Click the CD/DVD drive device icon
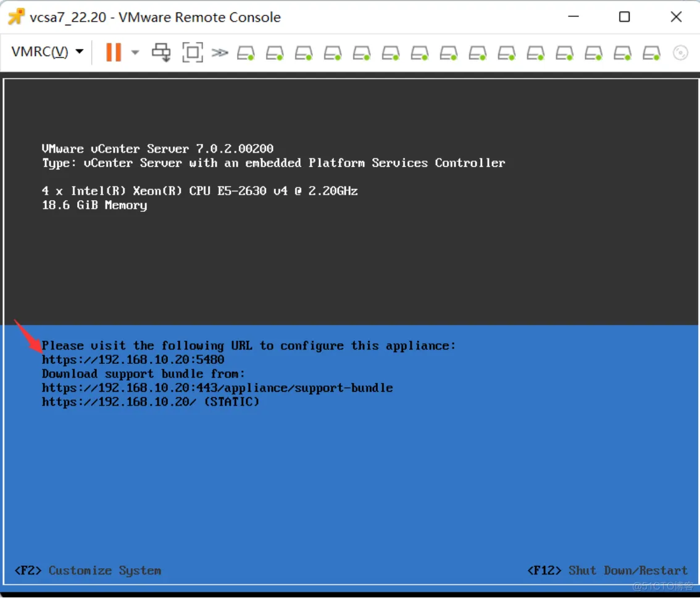 coord(680,53)
